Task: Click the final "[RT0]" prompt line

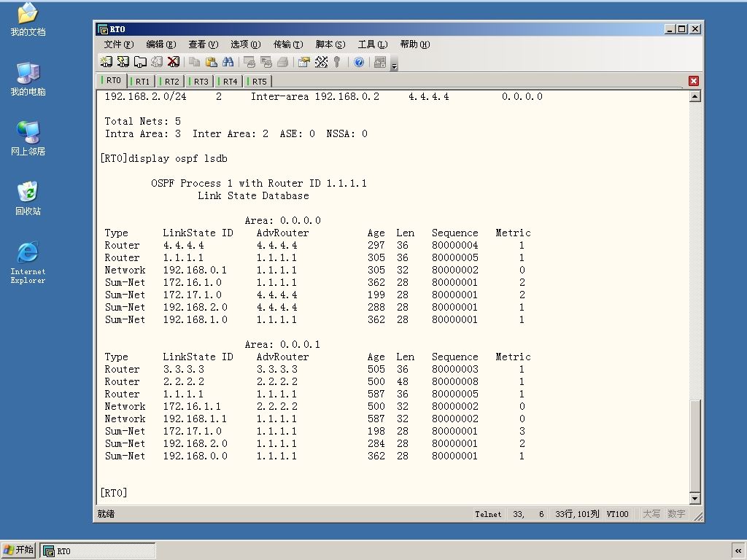Action: (114, 493)
